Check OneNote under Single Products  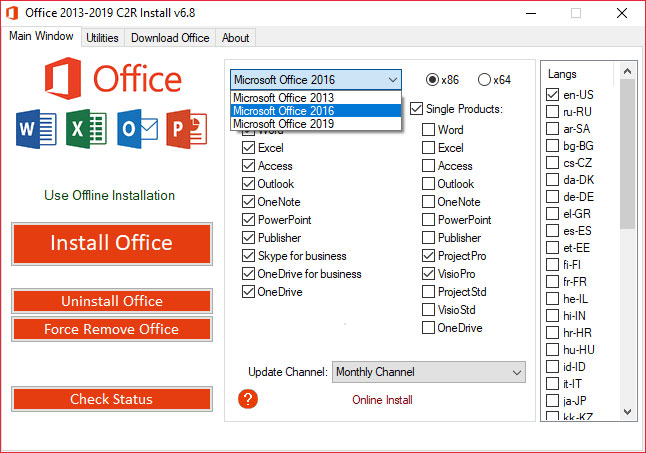[x=428, y=202]
